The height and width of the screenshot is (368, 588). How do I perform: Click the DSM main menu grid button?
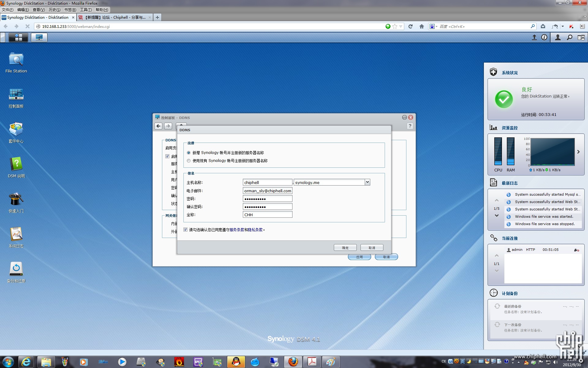(18, 37)
